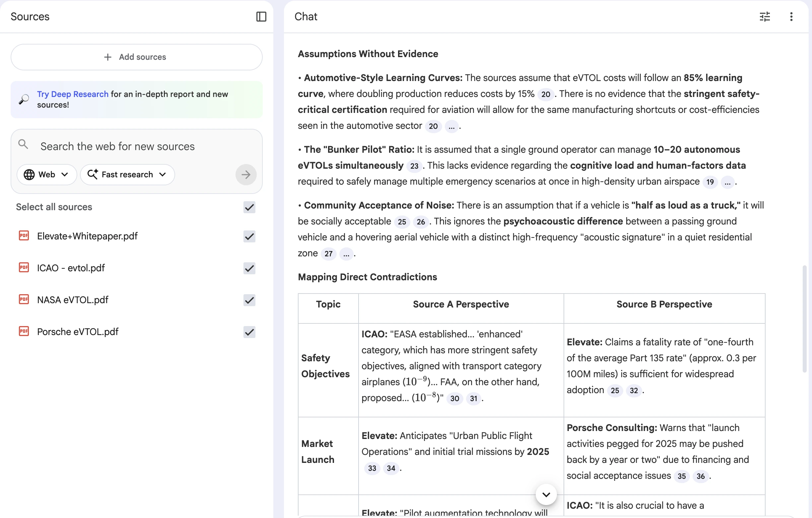
Task: Deselect Porsche eVTOL.pdf source checkbox
Action: point(249,332)
